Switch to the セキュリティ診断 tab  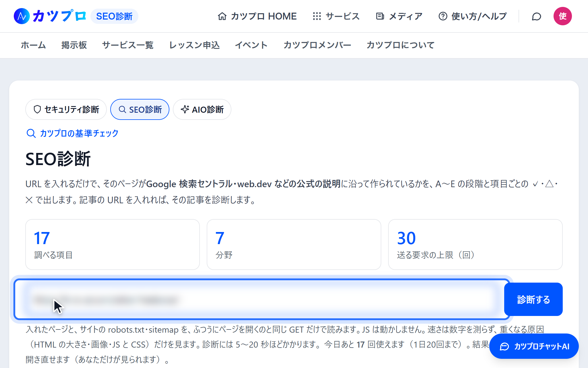point(66,110)
